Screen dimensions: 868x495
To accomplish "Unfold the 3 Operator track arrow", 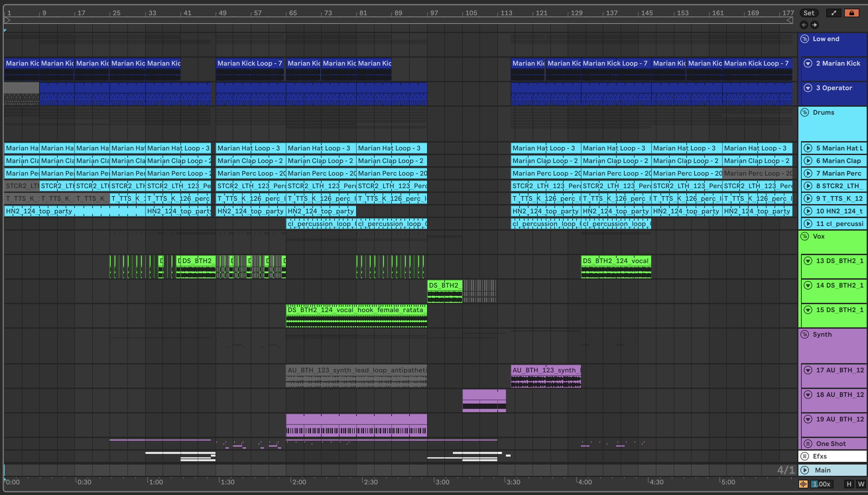I will (808, 88).
